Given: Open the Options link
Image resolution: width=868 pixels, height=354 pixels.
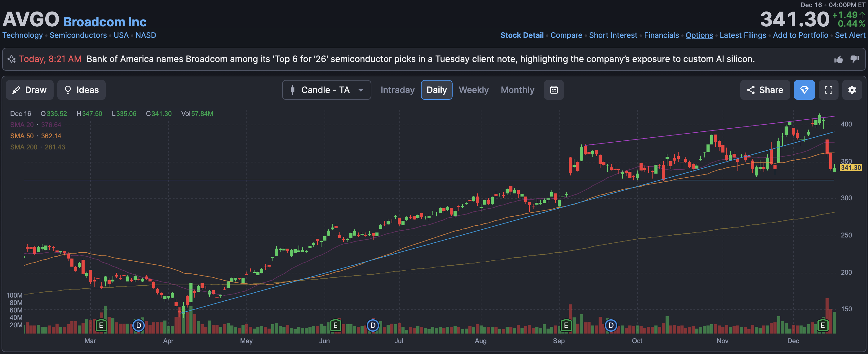Looking at the screenshot, I should [699, 35].
